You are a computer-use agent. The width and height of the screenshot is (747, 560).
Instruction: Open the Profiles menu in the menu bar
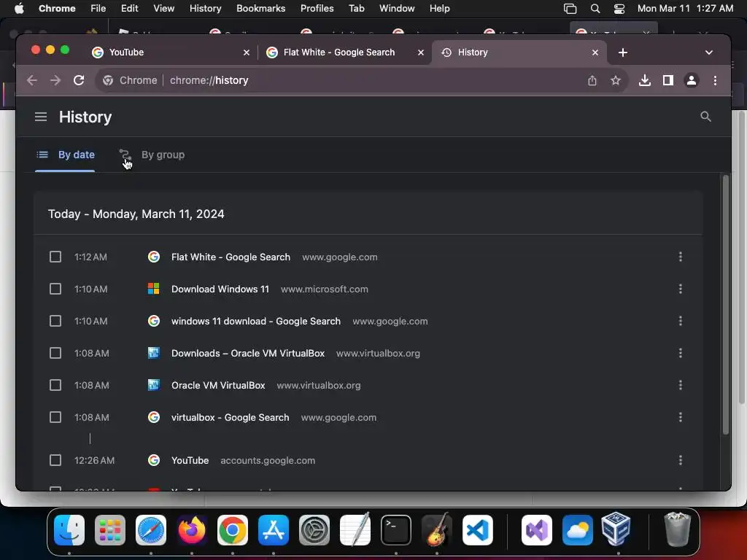pos(317,8)
